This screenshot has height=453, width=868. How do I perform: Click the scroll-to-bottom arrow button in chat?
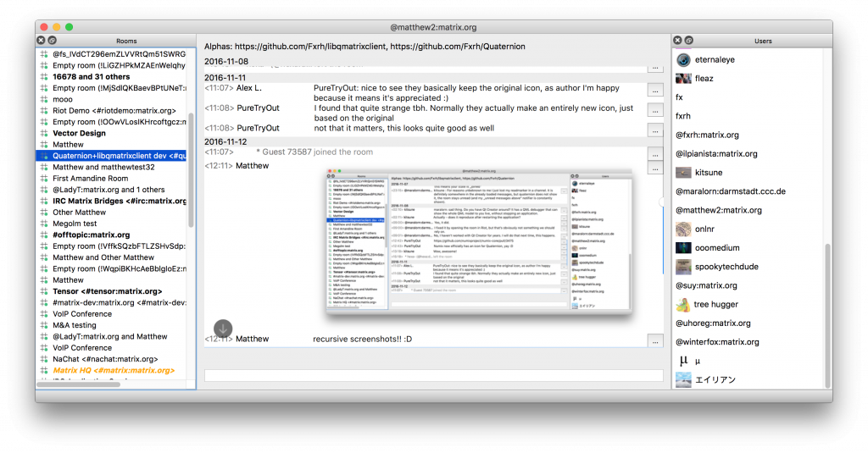point(223,329)
